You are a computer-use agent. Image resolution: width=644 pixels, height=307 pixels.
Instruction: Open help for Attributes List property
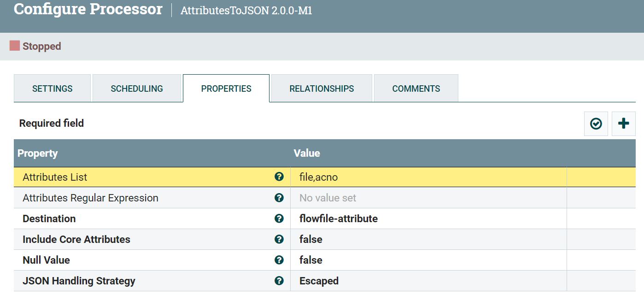[x=279, y=177]
